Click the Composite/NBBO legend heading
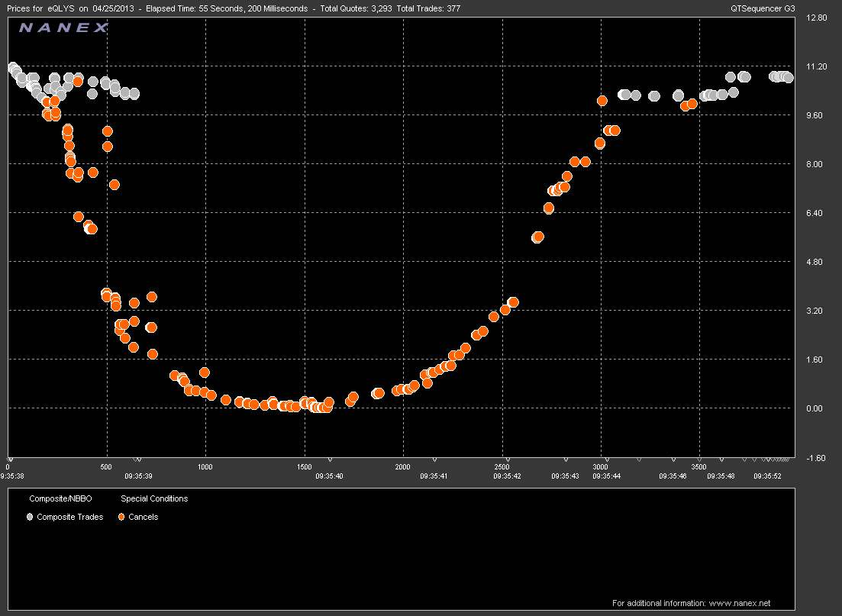 tap(60, 498)
